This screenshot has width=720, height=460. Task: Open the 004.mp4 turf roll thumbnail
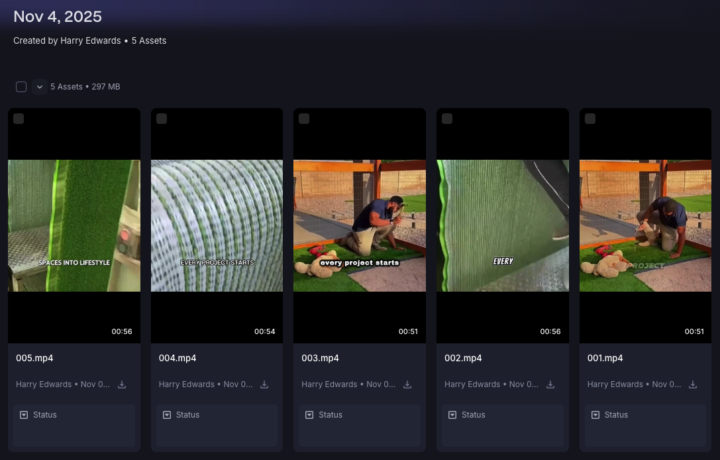point(217,225)
